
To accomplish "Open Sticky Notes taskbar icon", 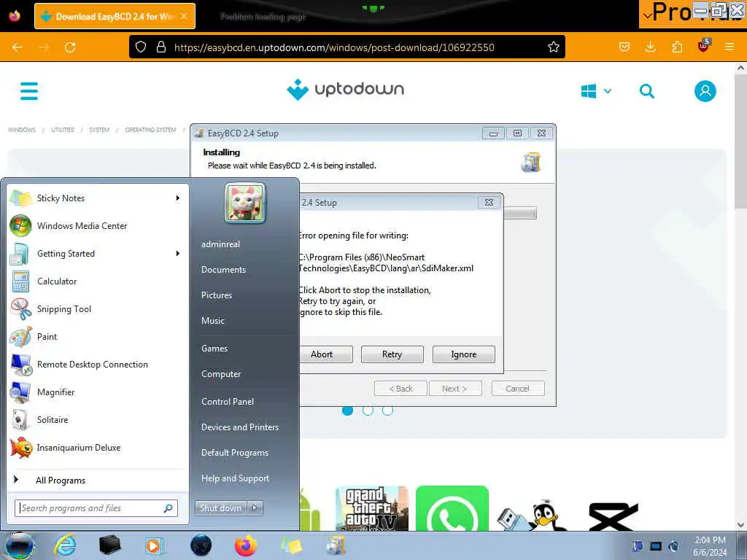I will [291, 545].
